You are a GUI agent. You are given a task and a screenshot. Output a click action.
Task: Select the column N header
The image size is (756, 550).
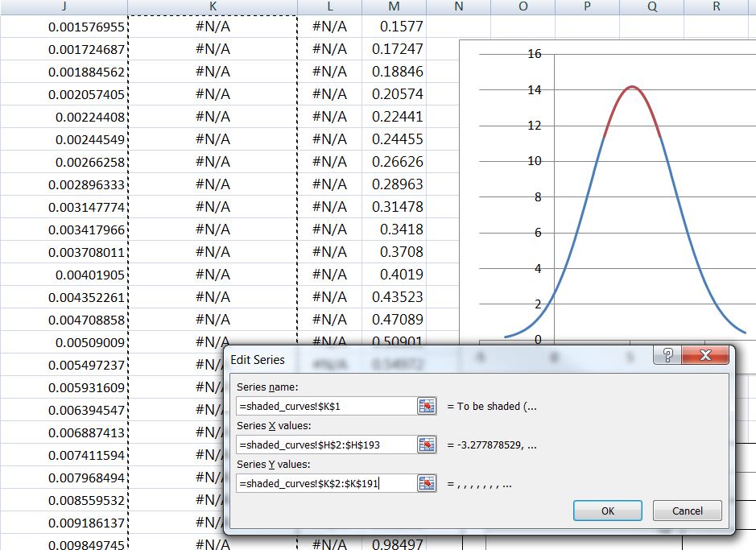[x=458, y=6]
